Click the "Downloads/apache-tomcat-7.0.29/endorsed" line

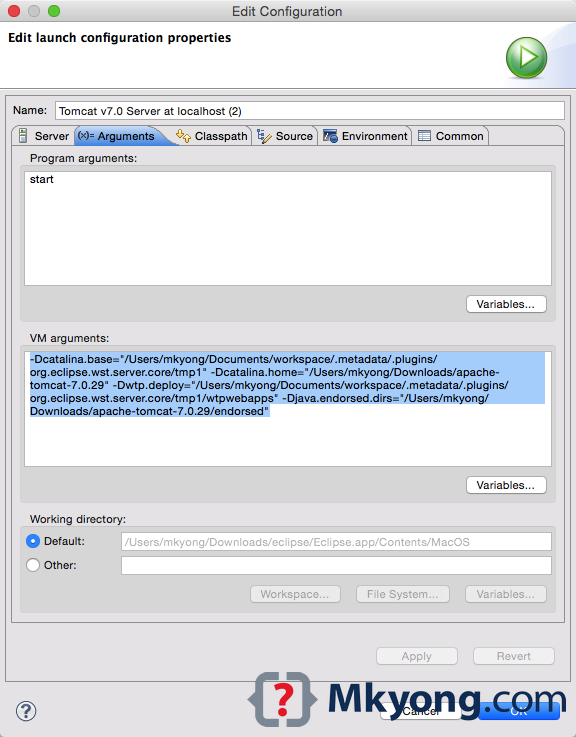pyautogui.click(x=150, y=411)
